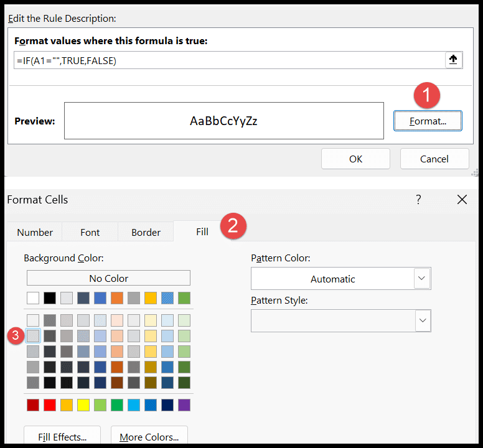Cancel the formatting rule dialog
Screen dimensions: 483x448
[x=434, y=159]
